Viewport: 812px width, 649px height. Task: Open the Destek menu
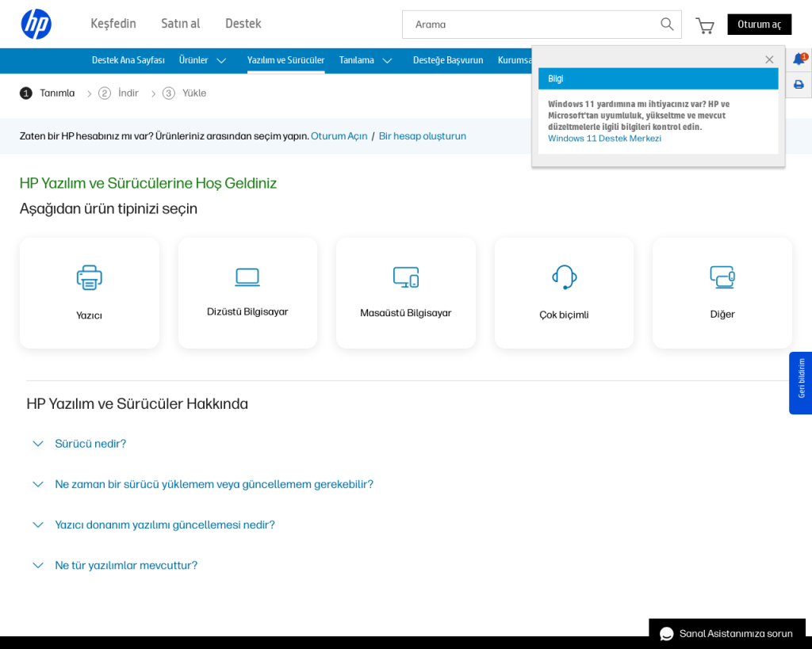tap(243, 24)
